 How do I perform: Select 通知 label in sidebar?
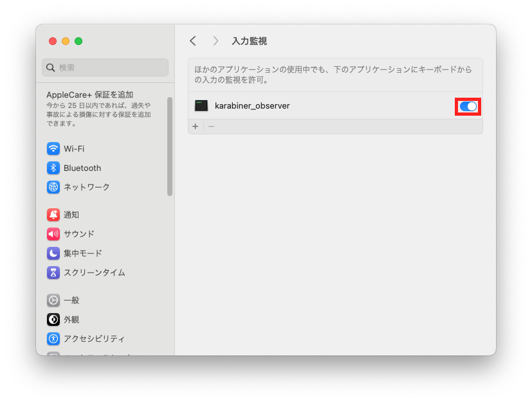click(x=71, y=215)
